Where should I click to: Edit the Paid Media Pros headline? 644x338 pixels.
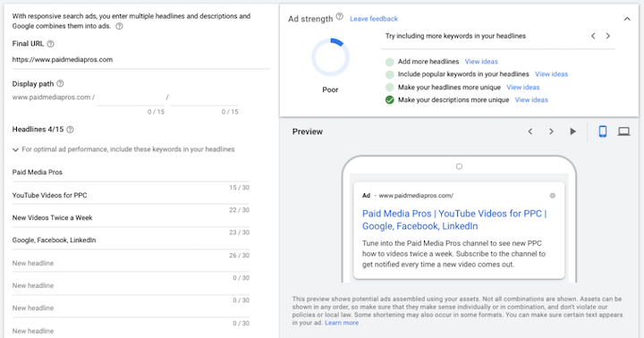(x=131, y=173)
